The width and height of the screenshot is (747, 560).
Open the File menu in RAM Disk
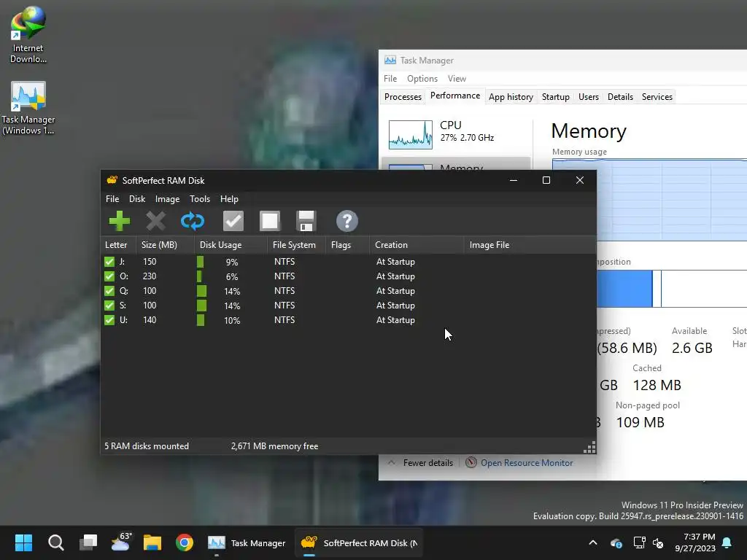(x=112, y=199)
